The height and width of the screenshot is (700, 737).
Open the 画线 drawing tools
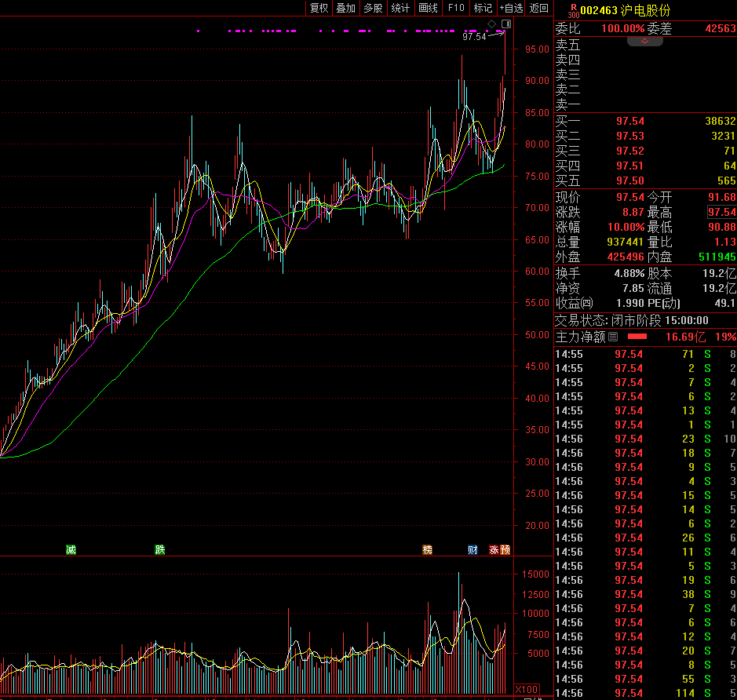[428, 8]
